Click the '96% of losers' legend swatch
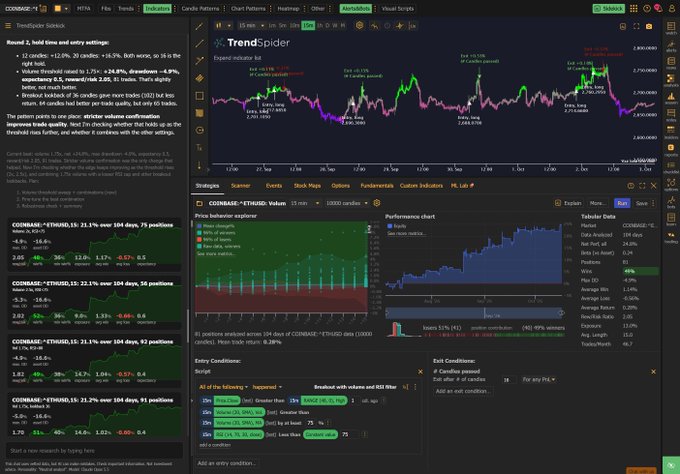This screenshot has height=474, width=680. click(199, 239)
